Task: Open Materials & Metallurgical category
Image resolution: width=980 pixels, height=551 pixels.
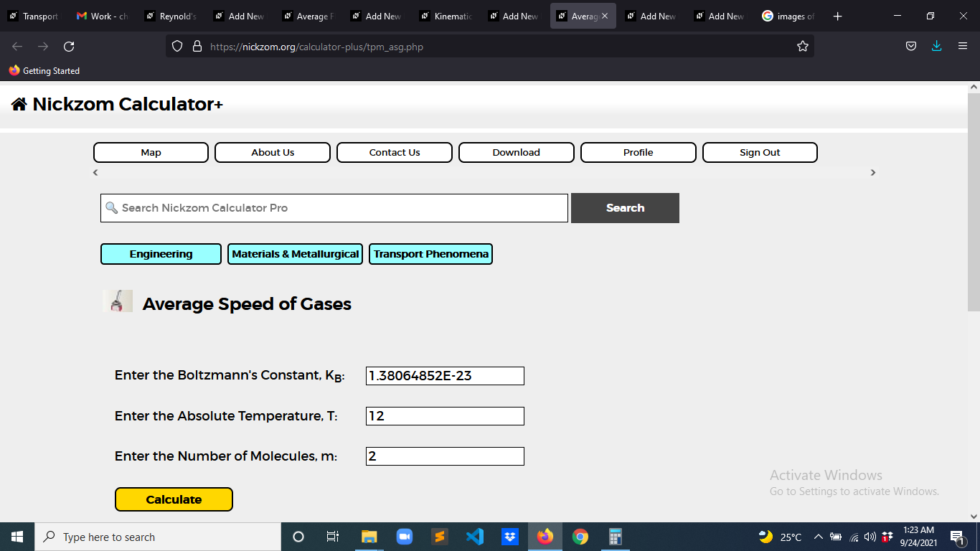Action: [x=295, y=254]
